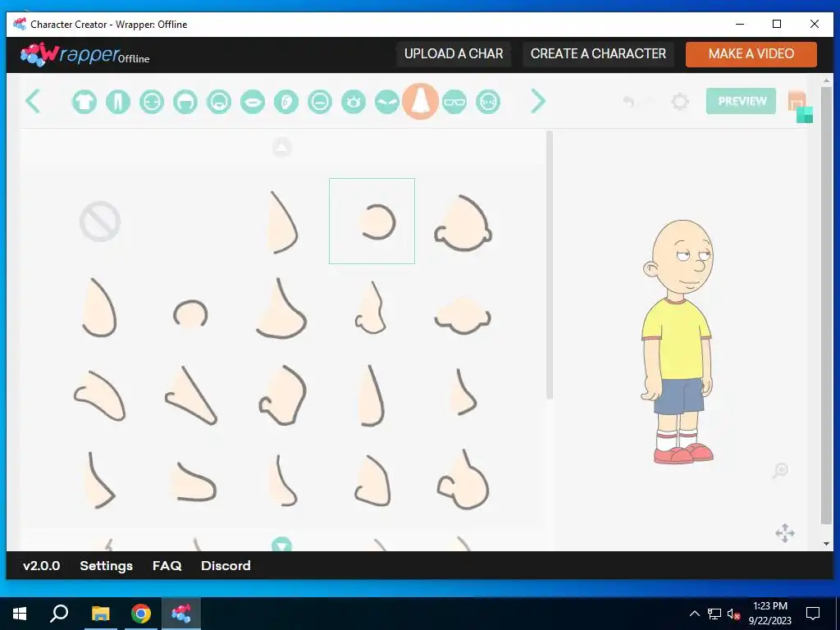Viewport: 840px width, 630px height.
Task: Open File Explorer from taskbar
Action: pos(100,614)
